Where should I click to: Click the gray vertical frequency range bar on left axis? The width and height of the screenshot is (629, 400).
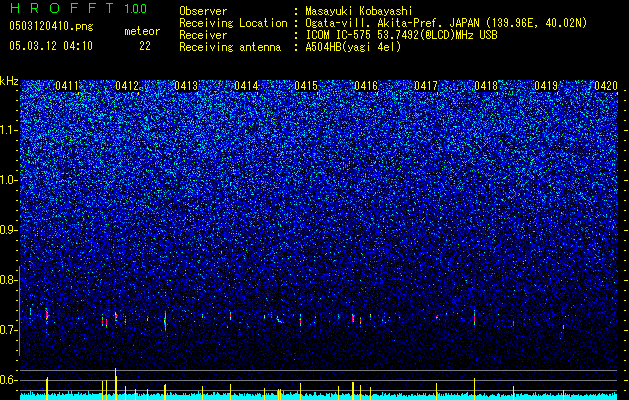pos(19,311)
